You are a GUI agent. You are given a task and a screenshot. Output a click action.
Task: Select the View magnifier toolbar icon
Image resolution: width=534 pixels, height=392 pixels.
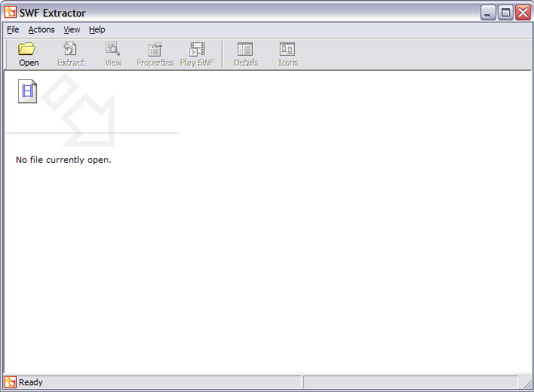pos(112,49)
